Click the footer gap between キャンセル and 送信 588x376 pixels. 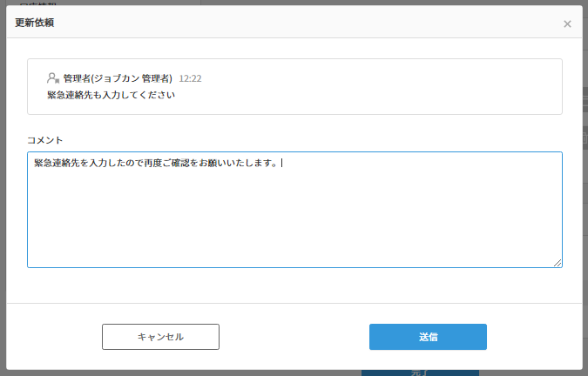point(294,337)
